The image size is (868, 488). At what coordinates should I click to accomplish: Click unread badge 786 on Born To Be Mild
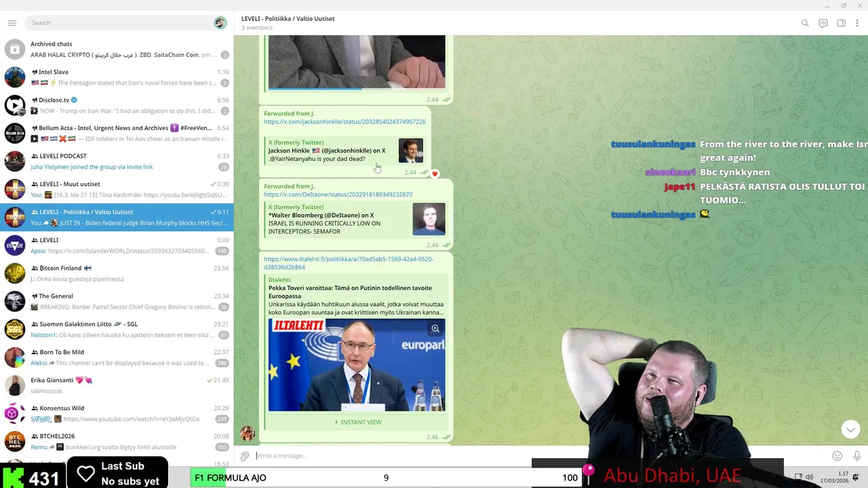click(x=222, y=363)
